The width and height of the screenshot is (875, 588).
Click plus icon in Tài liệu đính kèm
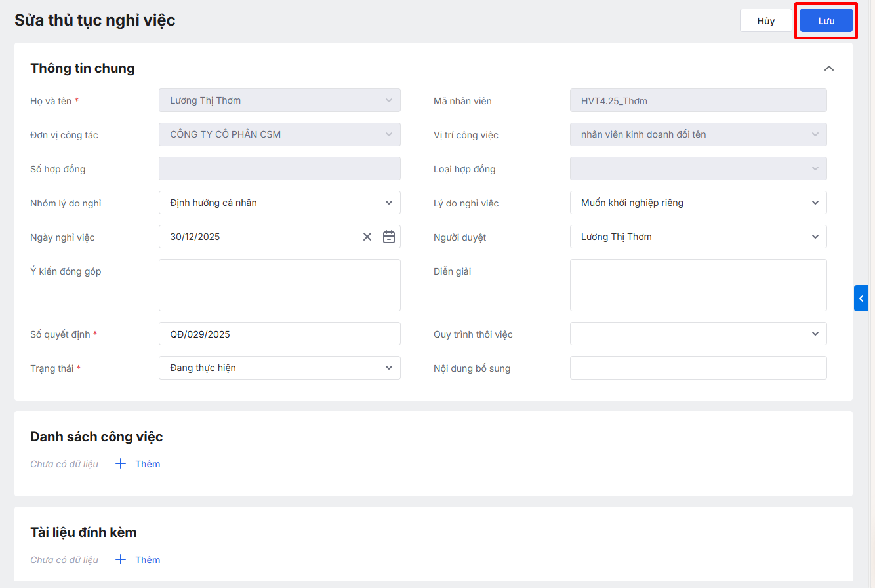click(121, 560)
